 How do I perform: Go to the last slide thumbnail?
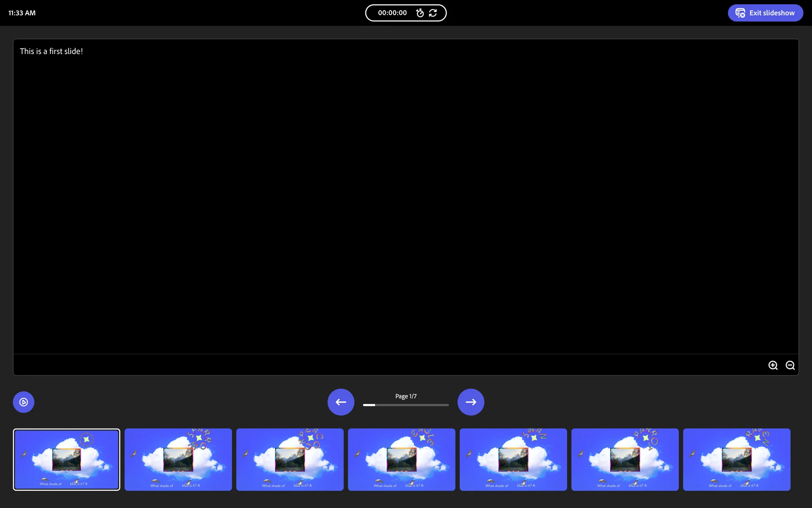[x=736, y=460]
